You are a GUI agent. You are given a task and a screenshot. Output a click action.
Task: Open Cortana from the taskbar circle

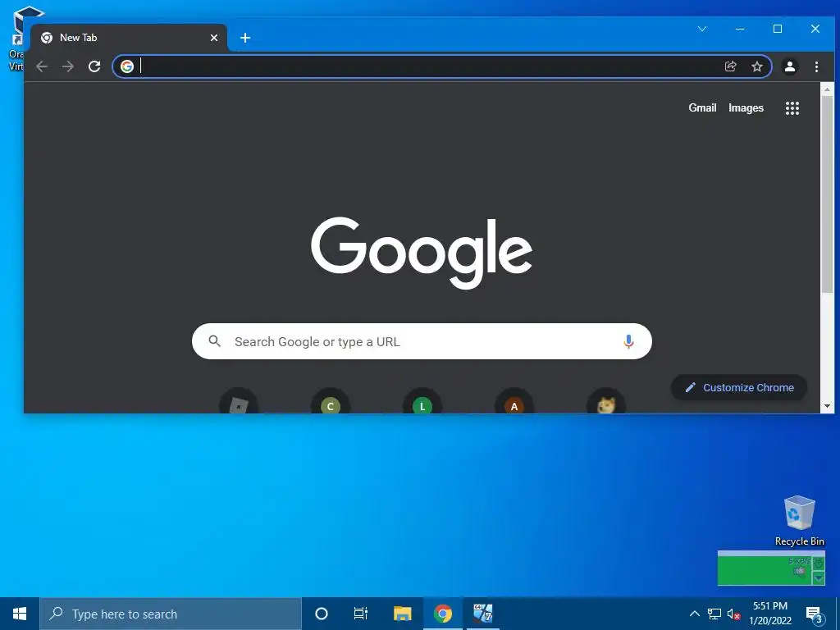322,614
